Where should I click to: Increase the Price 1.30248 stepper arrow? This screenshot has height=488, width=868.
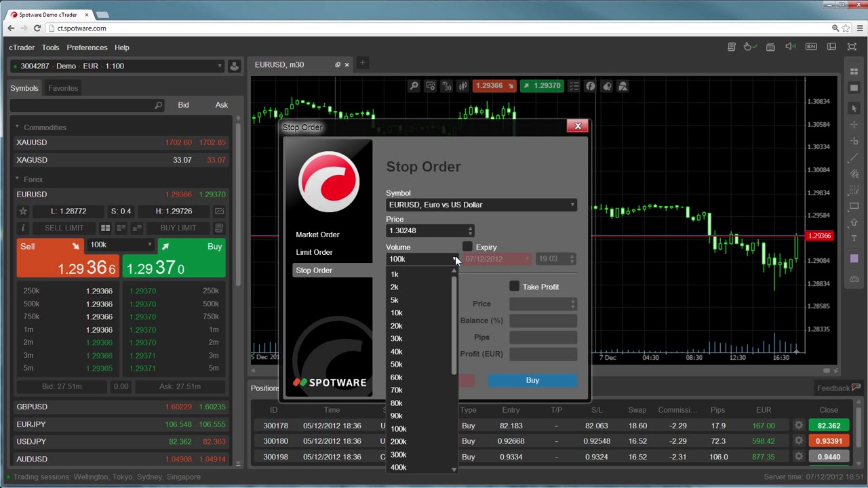point(470,228)
